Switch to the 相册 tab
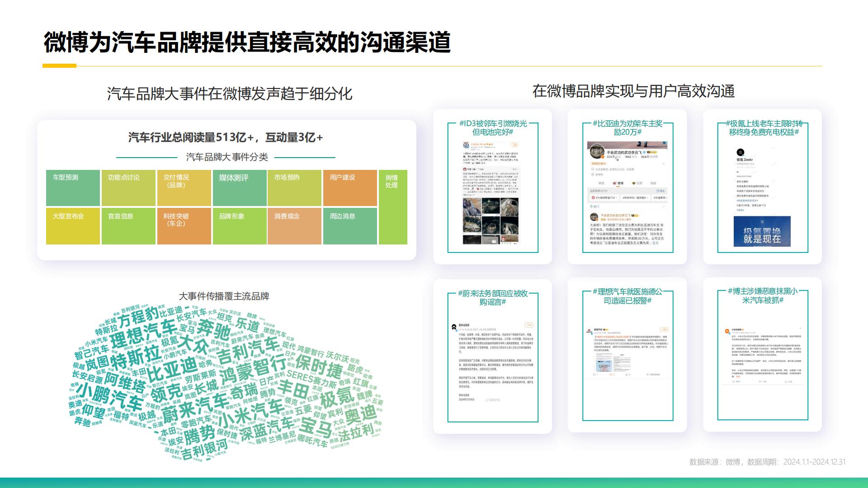 (654, 183)
